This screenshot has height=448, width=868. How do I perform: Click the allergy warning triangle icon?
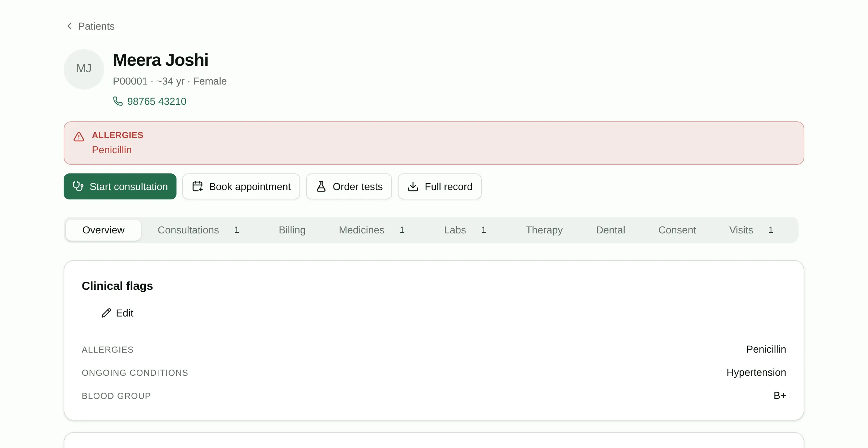pyautogui.click(x=79, y=137)
